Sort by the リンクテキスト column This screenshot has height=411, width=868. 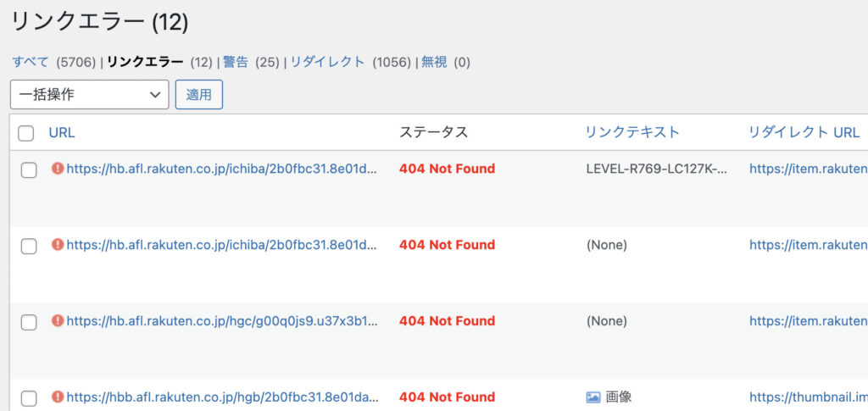tap(632, 132)
